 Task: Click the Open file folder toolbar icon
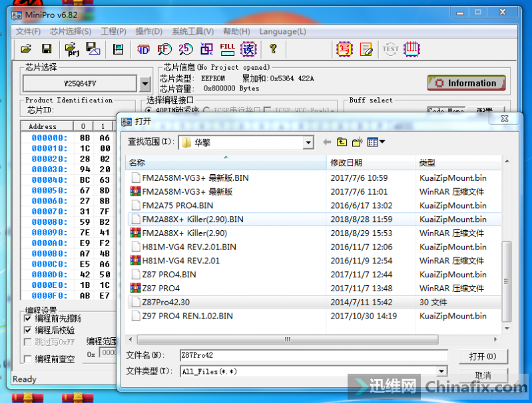coord(26,49)
